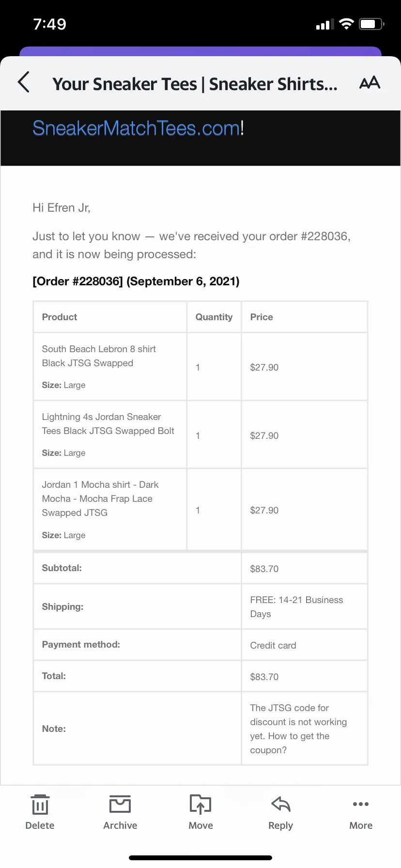Open the AA text size option

pos(370,83)
